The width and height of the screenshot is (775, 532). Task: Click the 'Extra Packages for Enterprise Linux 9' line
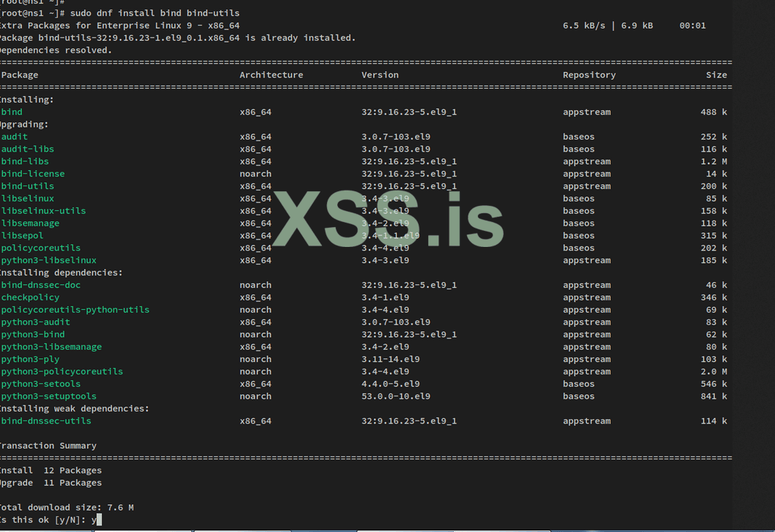pos(120,26)
